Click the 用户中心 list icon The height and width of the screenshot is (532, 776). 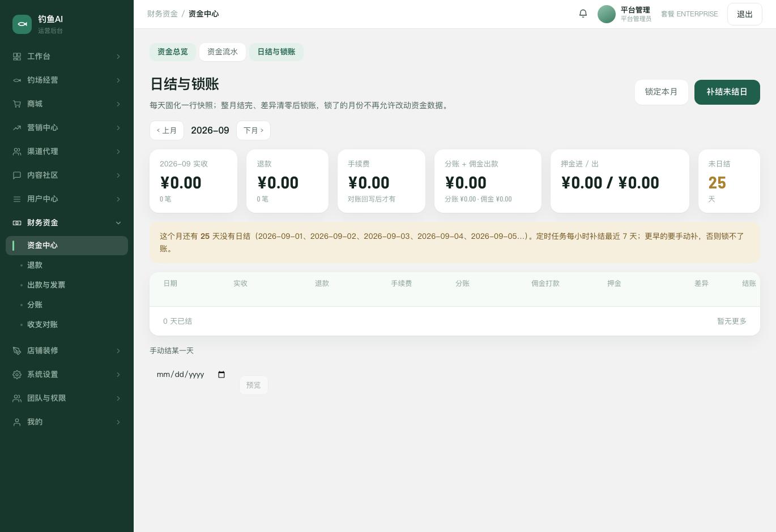17,199
